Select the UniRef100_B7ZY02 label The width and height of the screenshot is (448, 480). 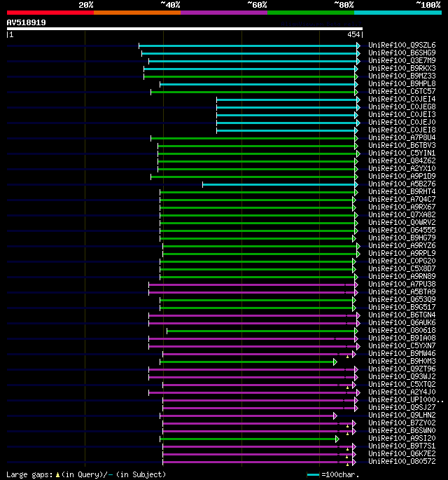click(x=402, y=423)
